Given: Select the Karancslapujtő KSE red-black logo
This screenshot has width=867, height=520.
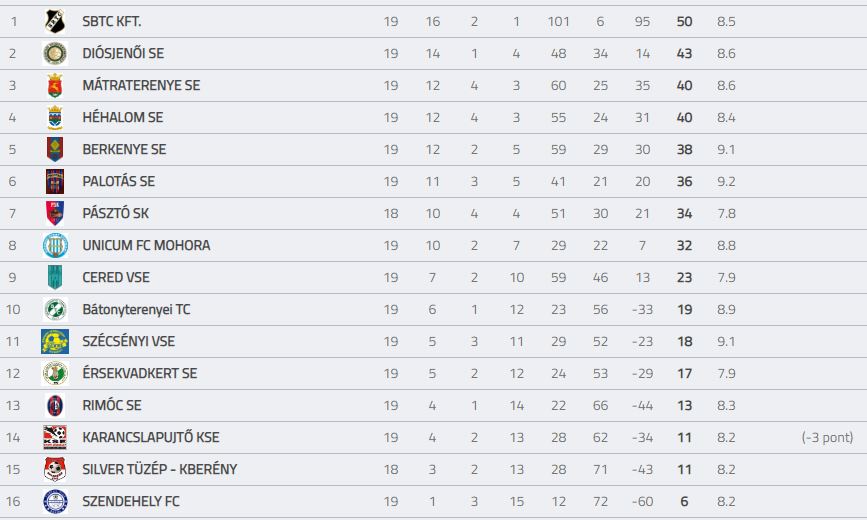Looking at the screenshot, I should click(x=55, y=438).
